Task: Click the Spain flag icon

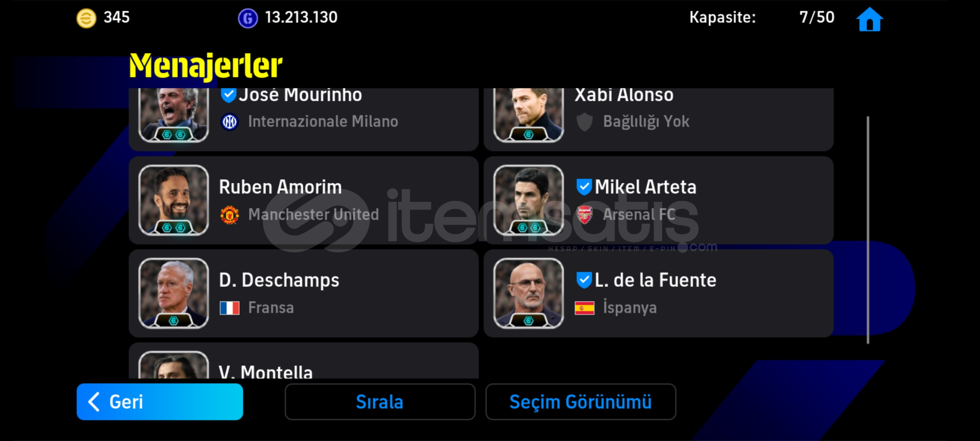Action: (584, 308)
